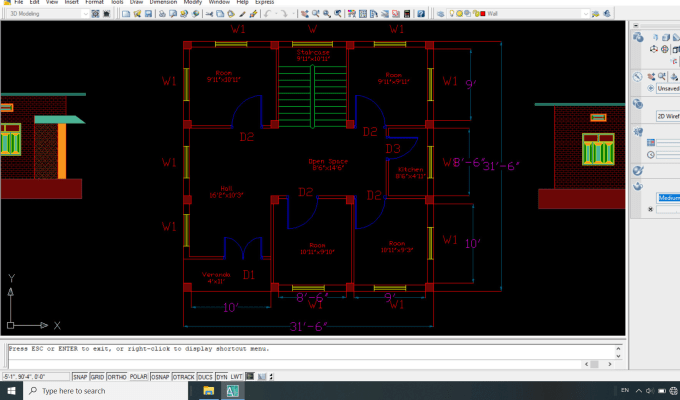Copy objects with the Copy icon

220,14
